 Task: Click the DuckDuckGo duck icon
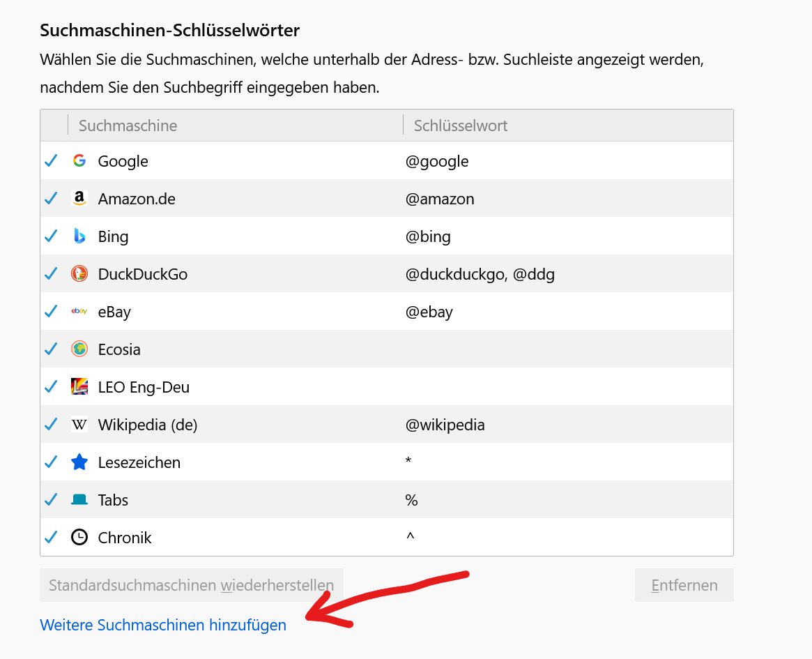(x=79, y=274)
